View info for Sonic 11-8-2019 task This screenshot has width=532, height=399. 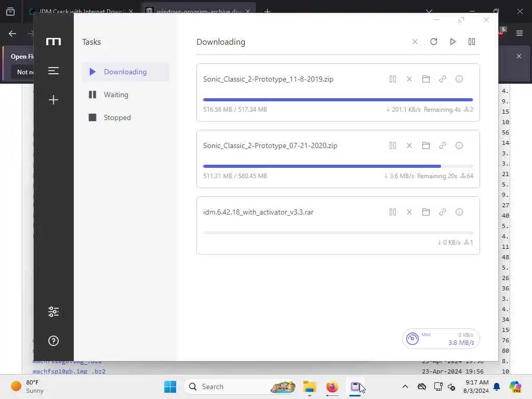coord(459,79)
